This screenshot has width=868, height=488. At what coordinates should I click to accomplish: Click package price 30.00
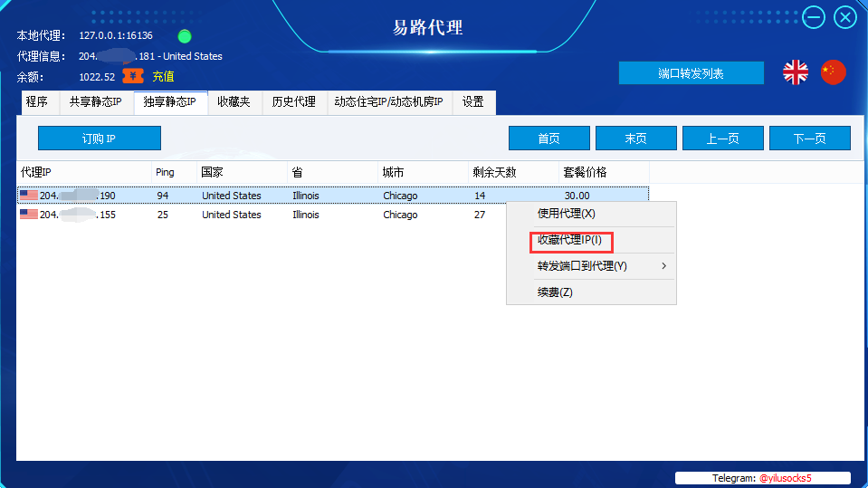click(577, 196)
